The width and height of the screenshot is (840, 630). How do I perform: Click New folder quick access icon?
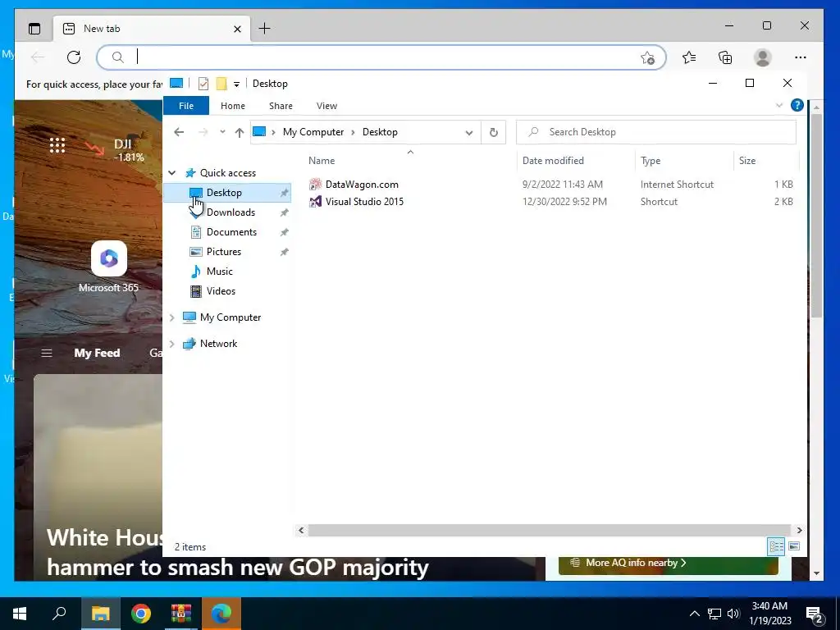(221, 84)
